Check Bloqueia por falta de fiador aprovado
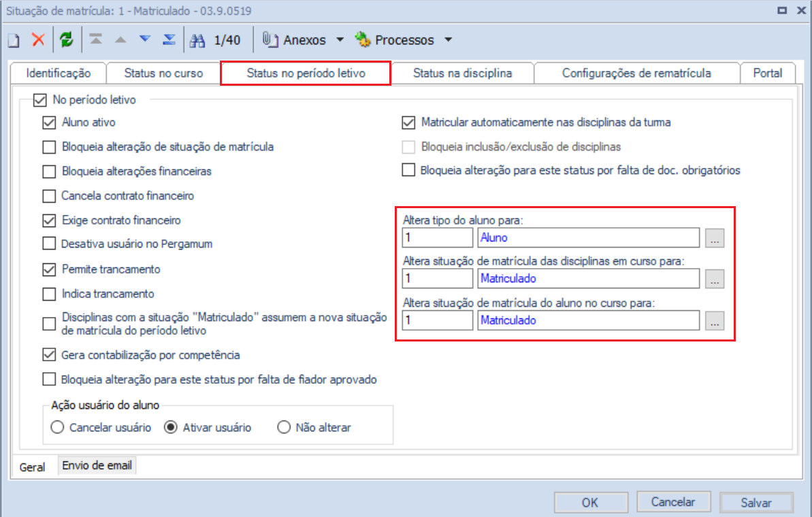Image resolution: width=812 pixels, height=517 pixels. 49,380
